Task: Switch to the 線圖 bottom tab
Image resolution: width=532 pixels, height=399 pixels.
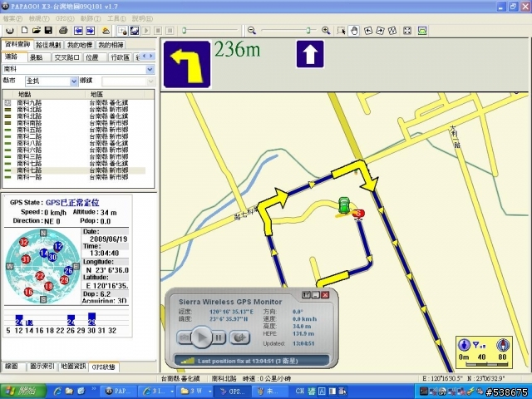Action: pyautogui.click(x=12, y=367)
